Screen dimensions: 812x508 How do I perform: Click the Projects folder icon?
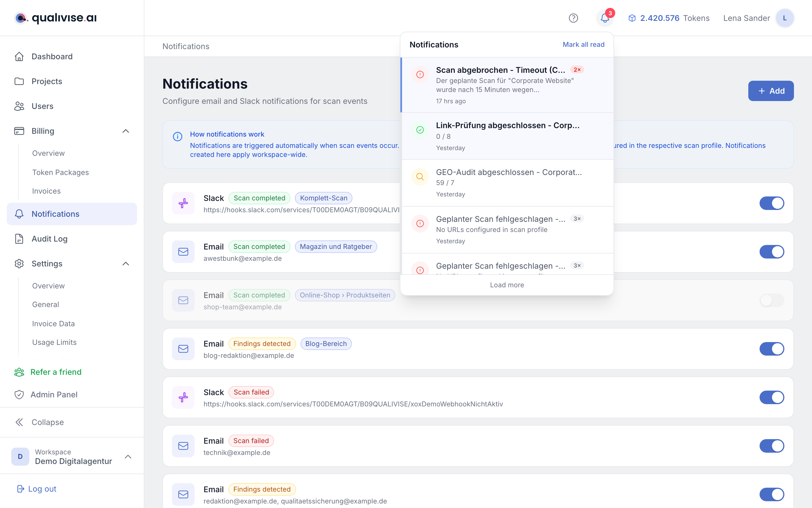[19, 81]
